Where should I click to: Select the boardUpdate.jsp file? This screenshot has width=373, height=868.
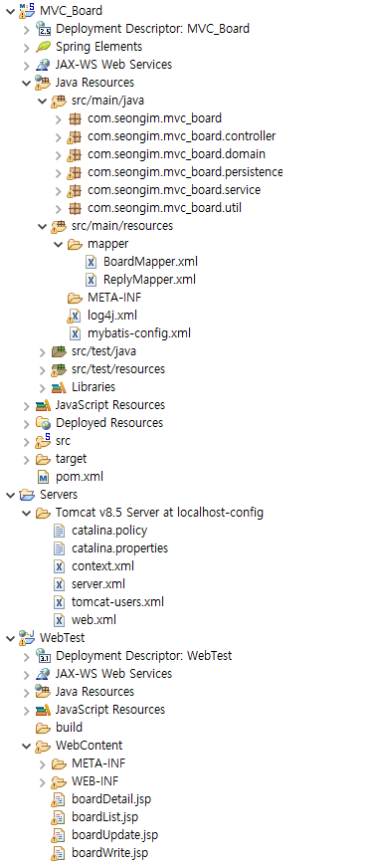click(x=114, y=835)
